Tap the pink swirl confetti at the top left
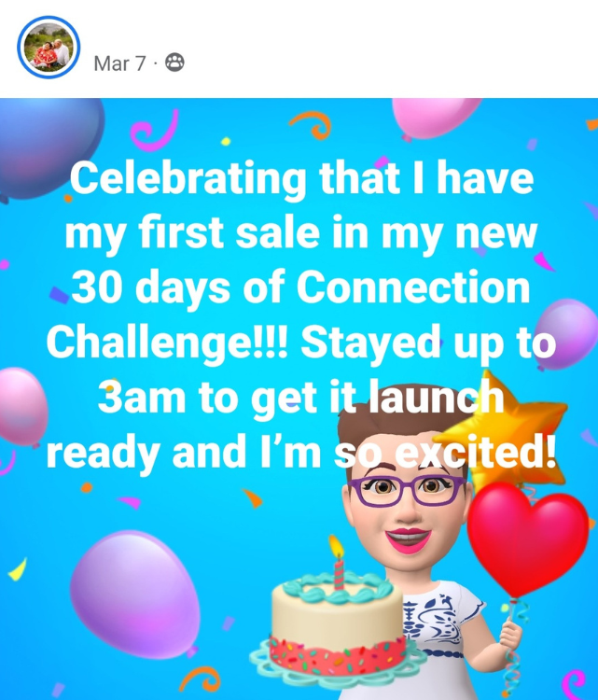598x700 pixels. [x=155, y=131]
